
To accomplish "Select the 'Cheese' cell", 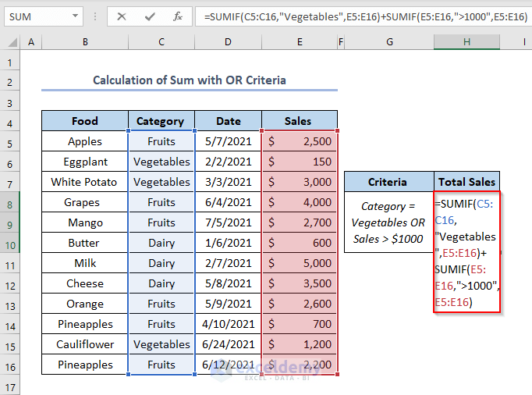I will coord(85,283).
